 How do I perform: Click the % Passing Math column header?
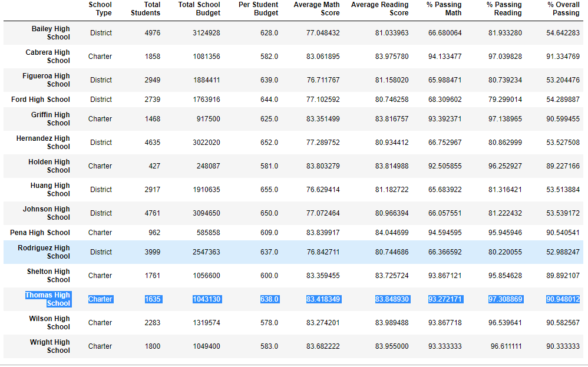point(444,9)
